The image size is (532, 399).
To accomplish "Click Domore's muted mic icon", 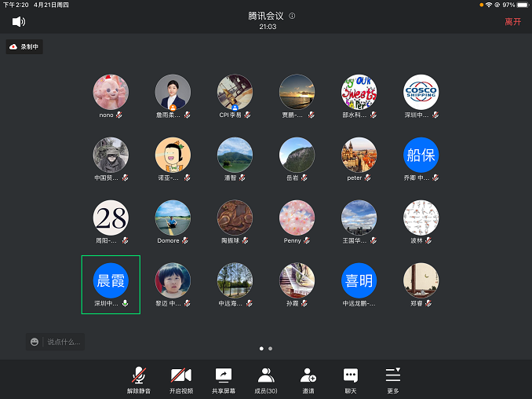I will click(x=185, y=241).
